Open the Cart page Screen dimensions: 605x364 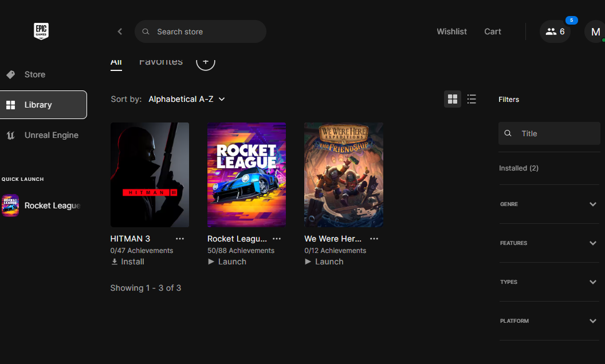[493, 31]
